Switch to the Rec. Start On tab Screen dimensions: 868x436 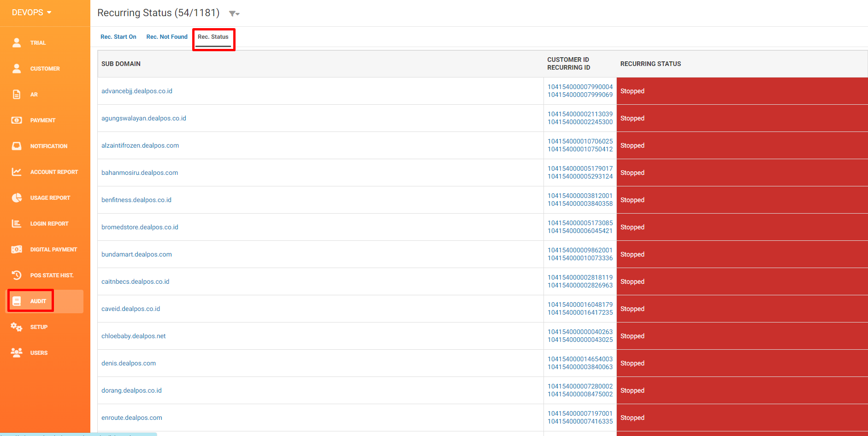[118, 37]
